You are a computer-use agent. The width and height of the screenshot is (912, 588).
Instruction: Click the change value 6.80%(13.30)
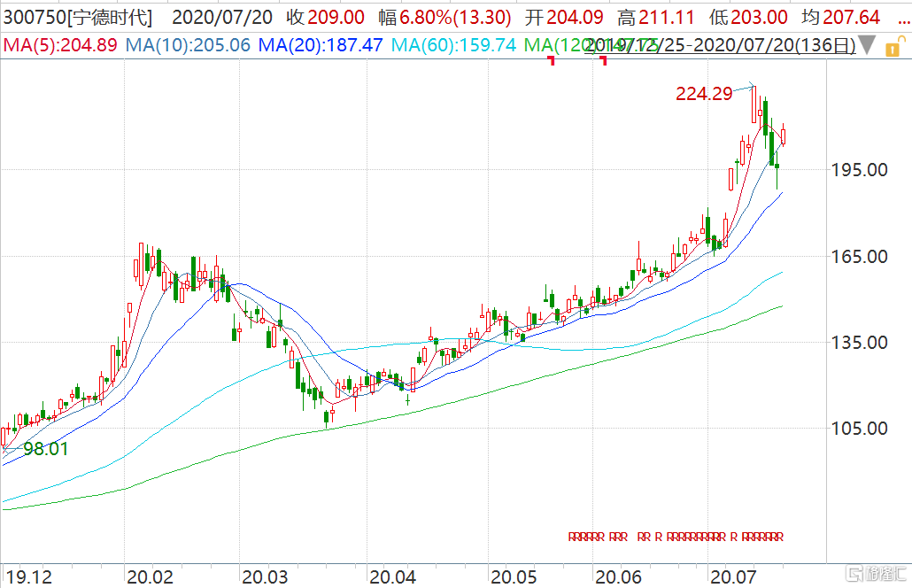click(455, 18)
